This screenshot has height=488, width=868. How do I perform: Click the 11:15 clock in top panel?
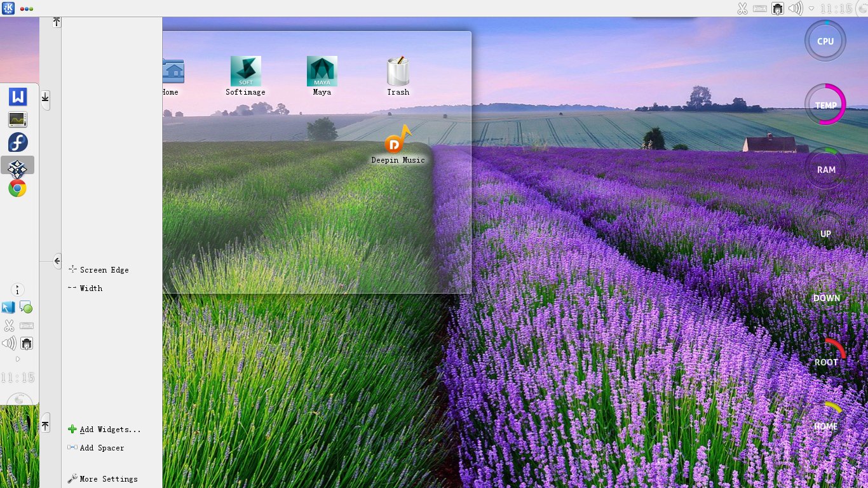point(836,9)
